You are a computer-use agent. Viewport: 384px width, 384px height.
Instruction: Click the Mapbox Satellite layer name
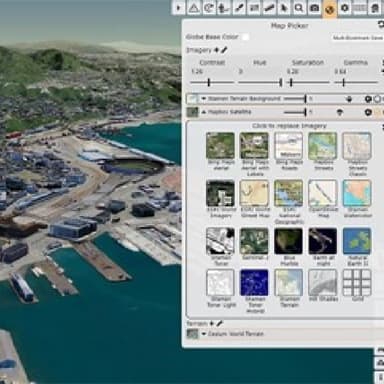tap(230, 112)
